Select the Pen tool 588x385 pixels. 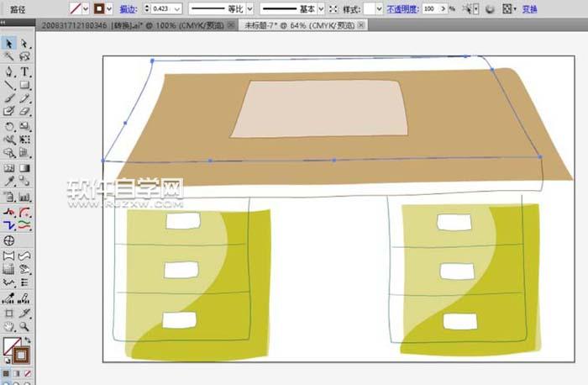point(9,71)
